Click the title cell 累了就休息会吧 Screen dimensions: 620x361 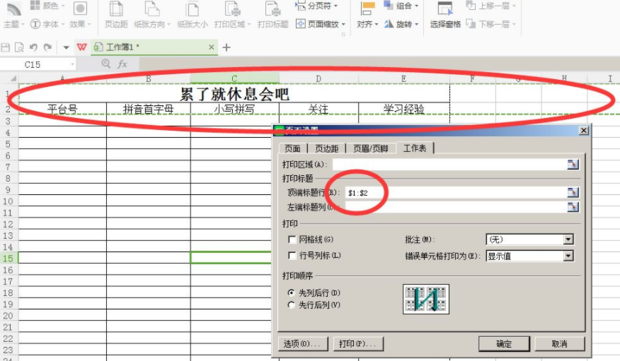tap(234, 94)
